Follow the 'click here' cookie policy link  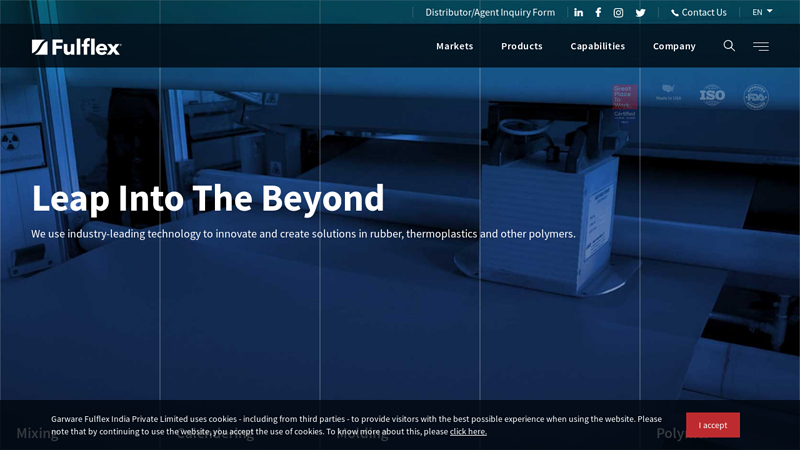468,432
